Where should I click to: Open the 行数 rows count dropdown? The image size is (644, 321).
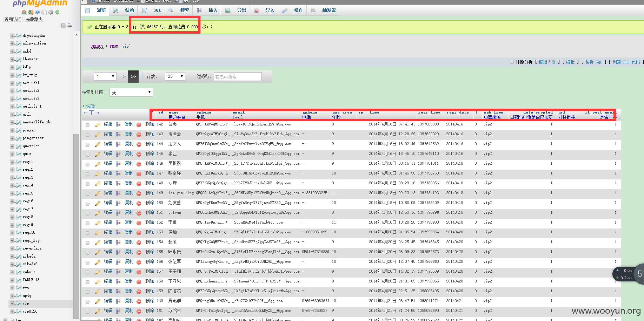175,76
